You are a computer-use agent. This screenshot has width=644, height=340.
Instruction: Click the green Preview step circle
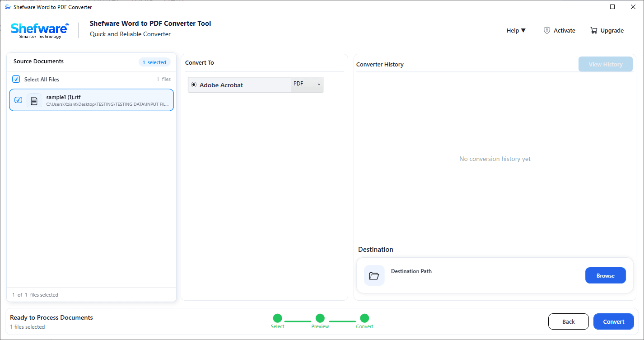(x=320, y=318)
